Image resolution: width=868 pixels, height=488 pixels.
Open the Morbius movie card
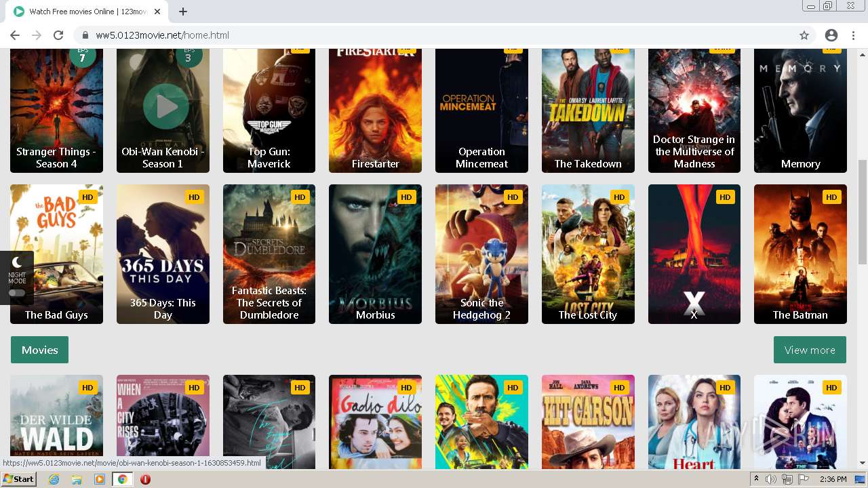375,254
